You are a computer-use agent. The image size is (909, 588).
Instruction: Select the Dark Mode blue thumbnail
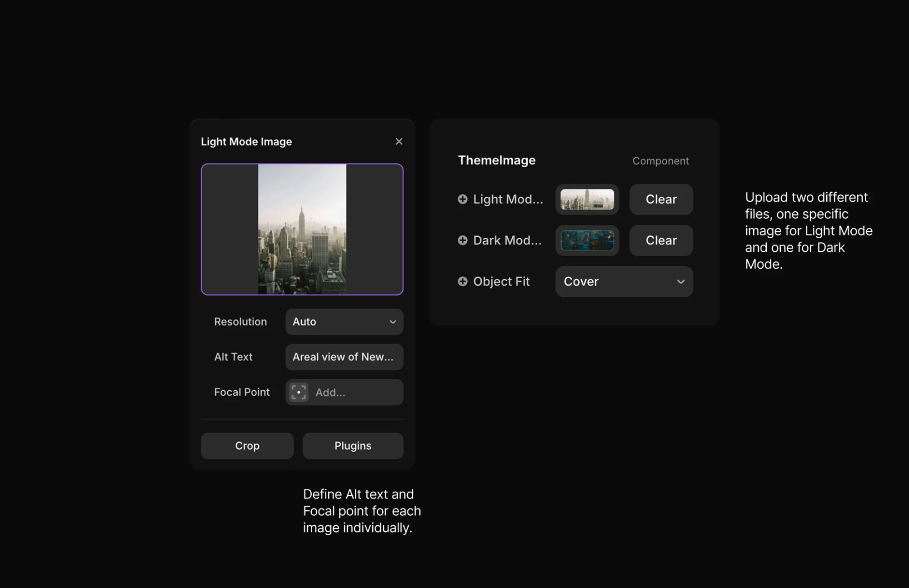pos(587,240)
